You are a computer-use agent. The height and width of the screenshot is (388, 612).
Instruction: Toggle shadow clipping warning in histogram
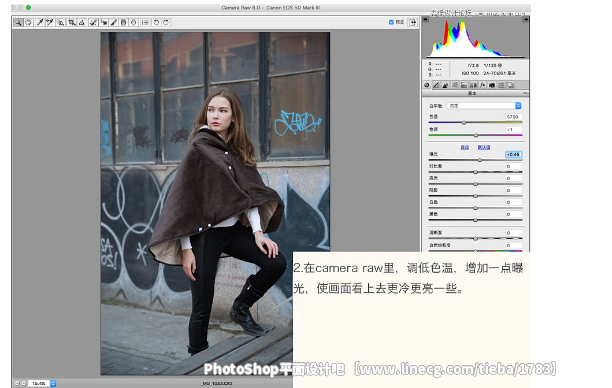(426, 19)
